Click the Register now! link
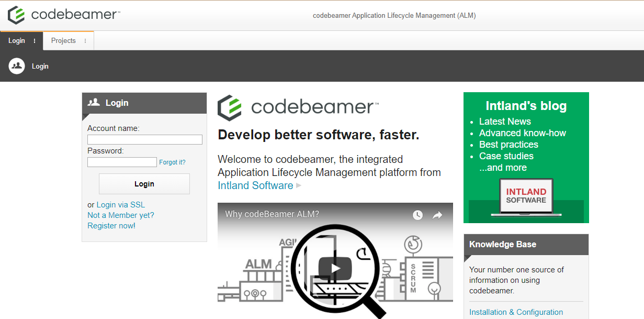 tap(111, 225)
